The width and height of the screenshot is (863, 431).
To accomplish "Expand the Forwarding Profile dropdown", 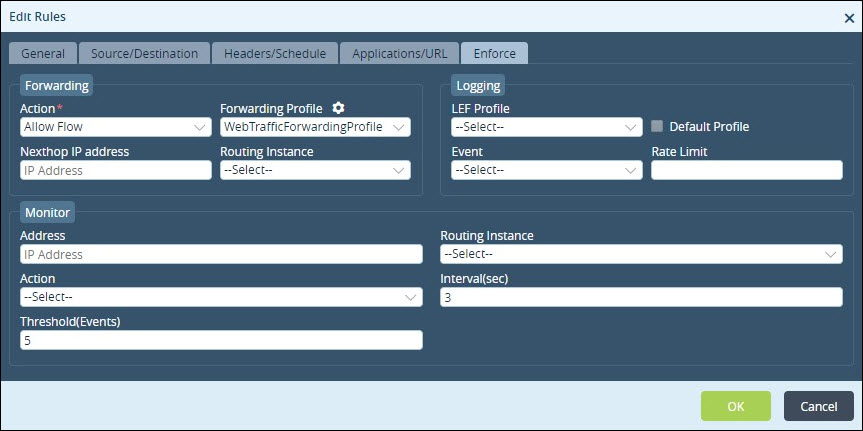I will (x=315, y=127).
